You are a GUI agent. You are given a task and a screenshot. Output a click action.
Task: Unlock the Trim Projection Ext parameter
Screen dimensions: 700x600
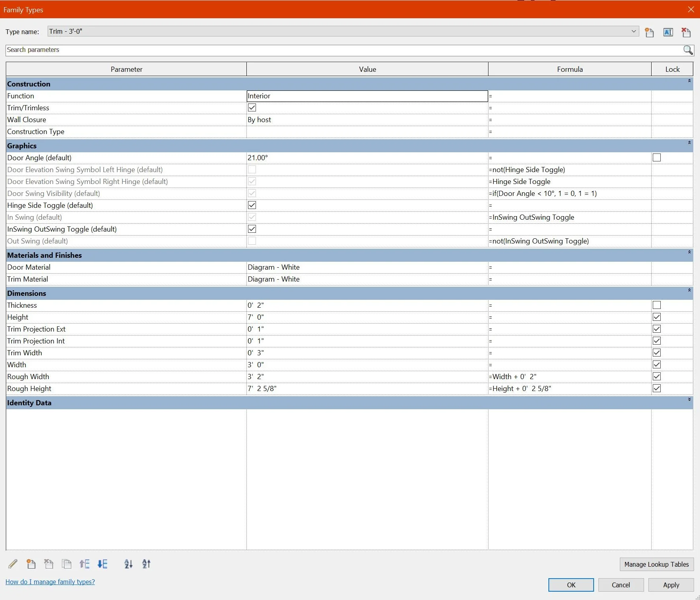pyautogui.click(x=657, y=329)
